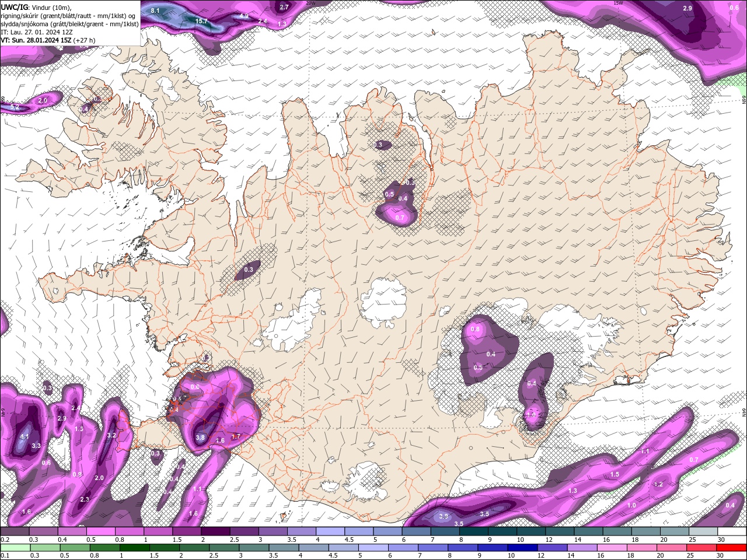The height and width of the screenshot is (560, 747).
Task: Click the 'VT: Sun. 28.01.2024 15Z (+27 h)' line
Action: (48, 40)
